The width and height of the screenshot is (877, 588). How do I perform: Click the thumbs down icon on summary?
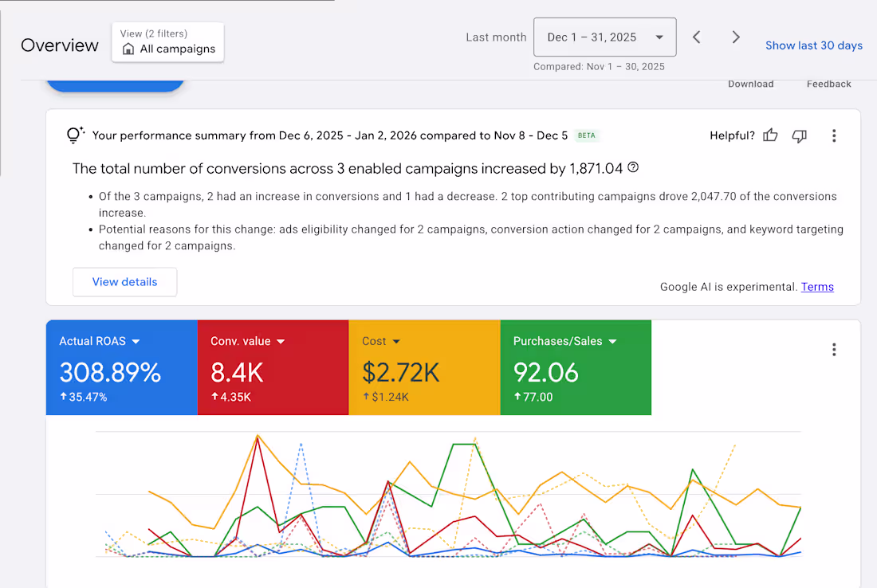pyautogui.click(x=799, y=135)
